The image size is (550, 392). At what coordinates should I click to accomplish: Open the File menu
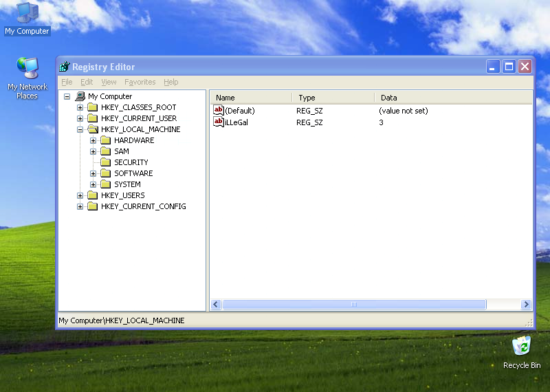(x=67, y=82)
